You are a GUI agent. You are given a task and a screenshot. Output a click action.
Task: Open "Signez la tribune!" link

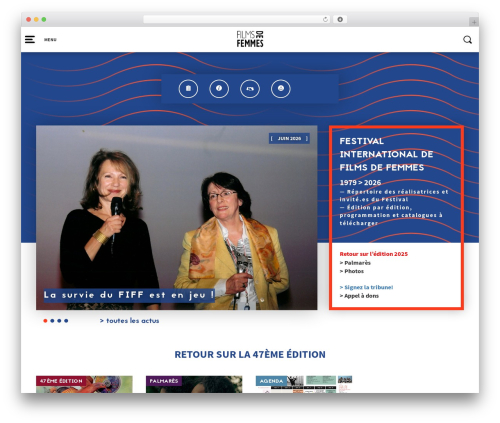[366, 287]
